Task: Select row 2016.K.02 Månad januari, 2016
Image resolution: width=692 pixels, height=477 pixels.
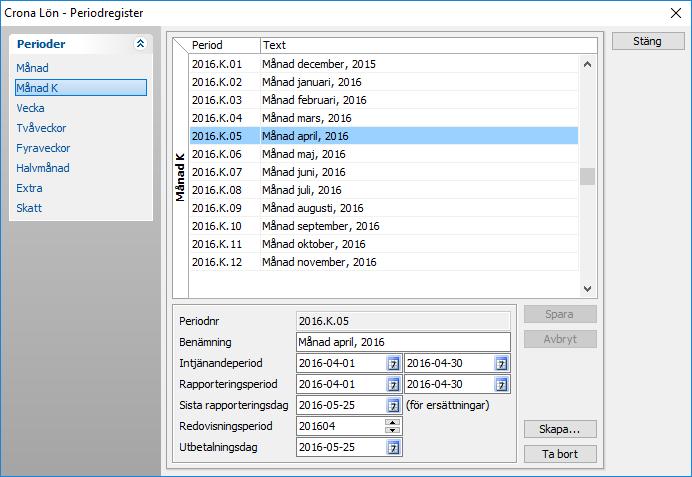Action: [x=384, y=82]
